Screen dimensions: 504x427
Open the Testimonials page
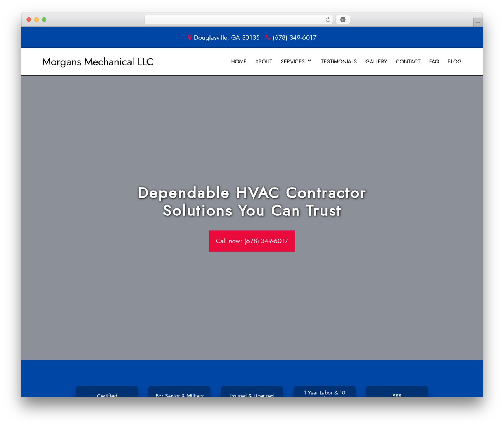coord(339,61)
